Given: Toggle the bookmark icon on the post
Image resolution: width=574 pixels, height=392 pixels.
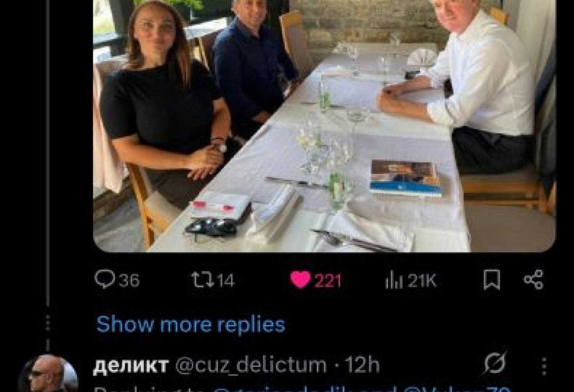Looking at the screenshot, I should coord(491,280).
